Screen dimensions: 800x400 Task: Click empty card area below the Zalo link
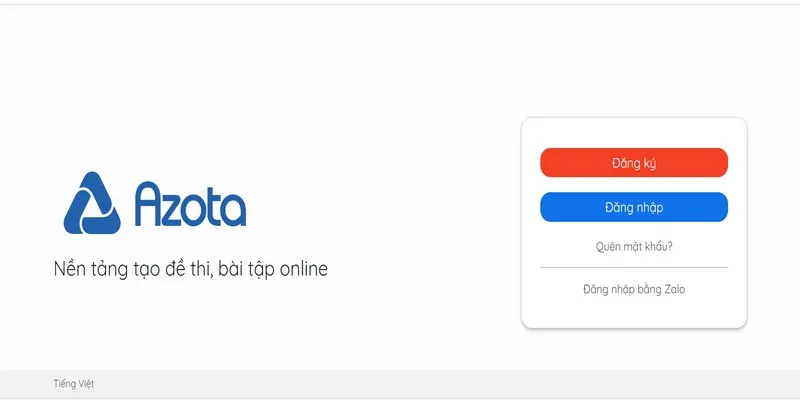(634, 311)
